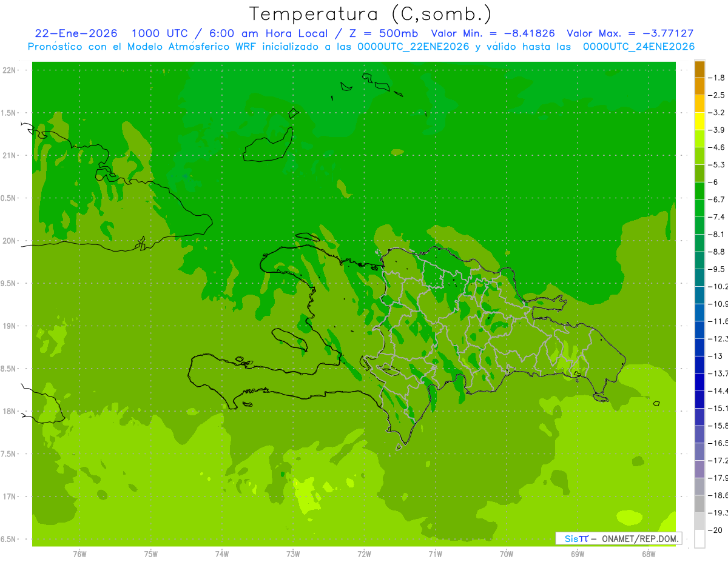
Task: Click the "70W" longitude label
Action: 507,554
